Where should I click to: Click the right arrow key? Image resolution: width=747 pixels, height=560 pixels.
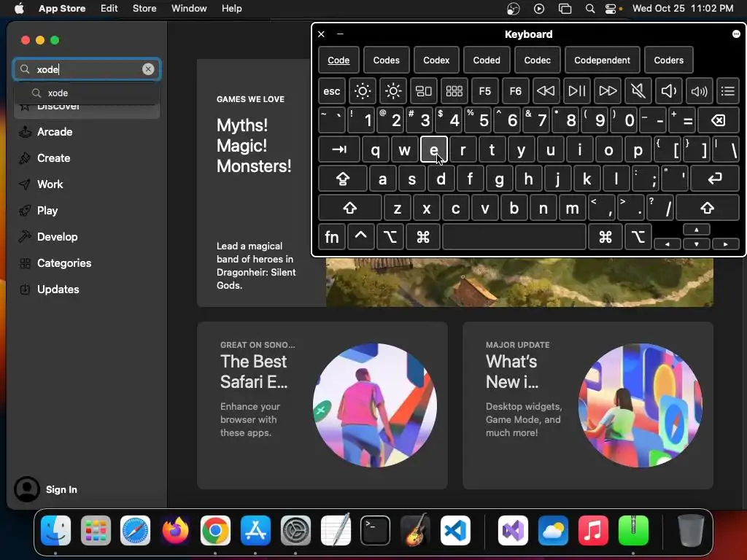pyautogui.click(x=726, y=244)
